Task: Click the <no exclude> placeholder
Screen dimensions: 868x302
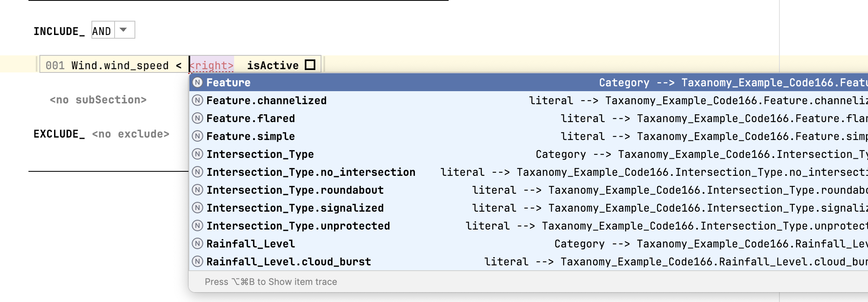Action: pos(130,134)
